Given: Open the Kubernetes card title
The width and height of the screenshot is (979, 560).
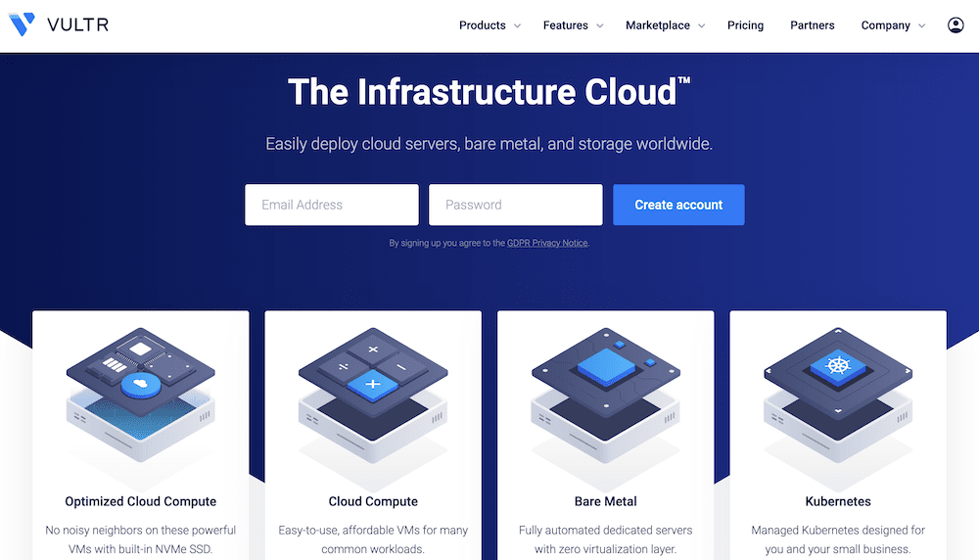Looking at the screenshot, I should pyautogui.click(x=838, y=501).
